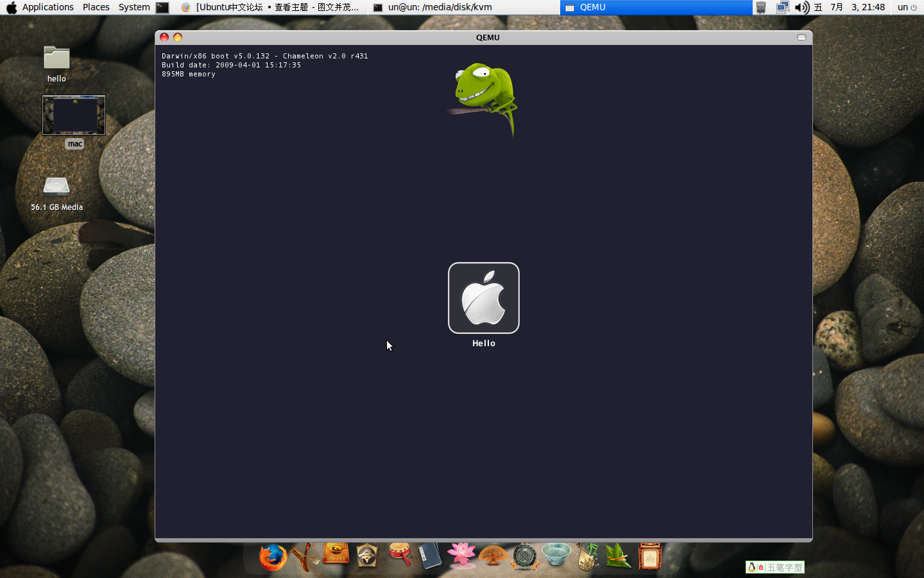Launch terminal from the panel launcher icon
The image size is (924, 578).
[x=163, y=8]
